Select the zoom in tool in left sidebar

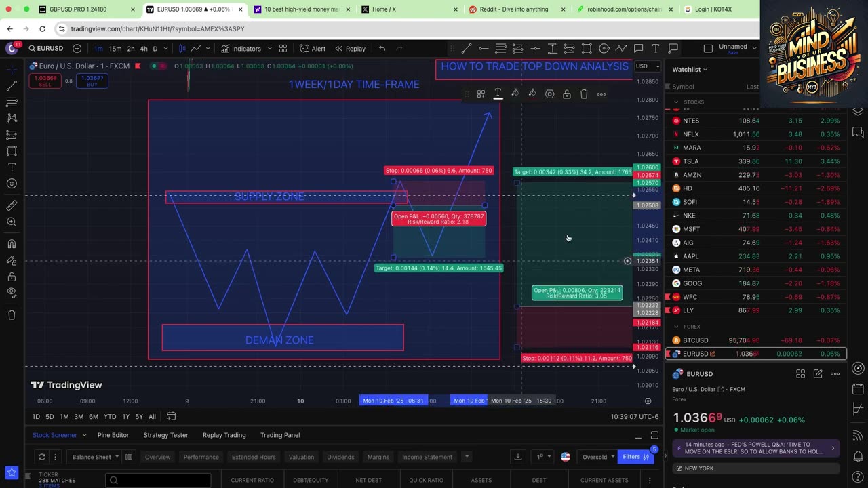point(12,222)
